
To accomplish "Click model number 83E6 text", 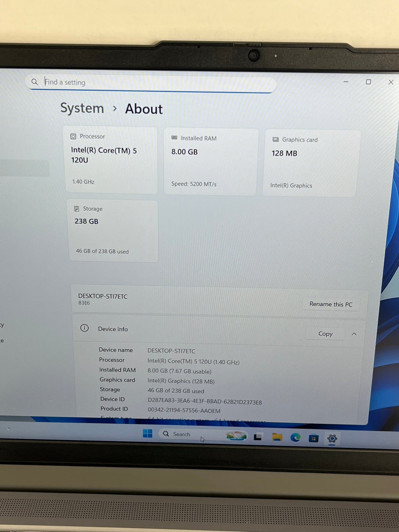I will click(84, 303).
